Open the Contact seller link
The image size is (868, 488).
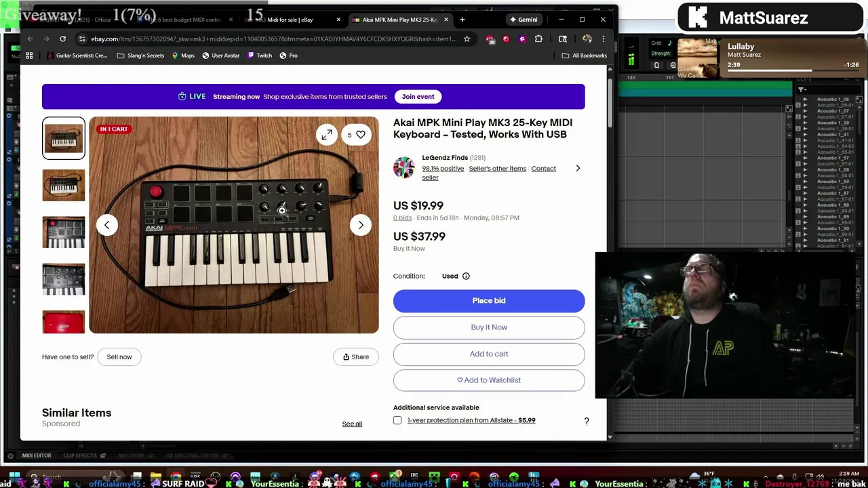point(489,173)
